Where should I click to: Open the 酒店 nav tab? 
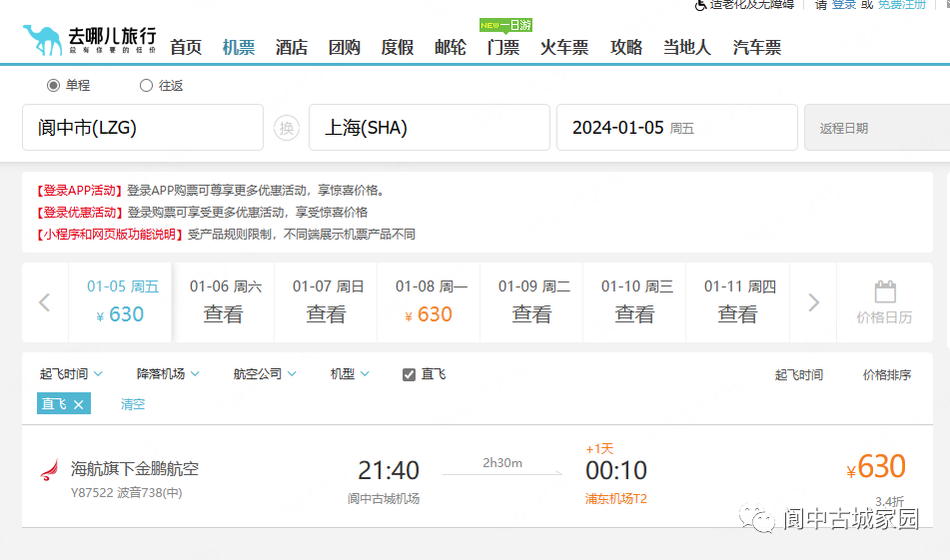pos(292,47)
